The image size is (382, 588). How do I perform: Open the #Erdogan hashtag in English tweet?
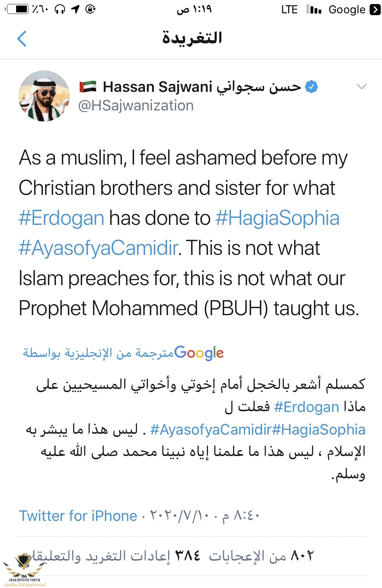61,218
